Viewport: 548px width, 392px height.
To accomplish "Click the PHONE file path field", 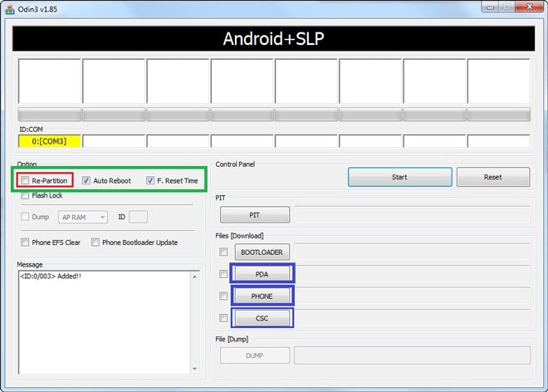I will tap(413, 296).
